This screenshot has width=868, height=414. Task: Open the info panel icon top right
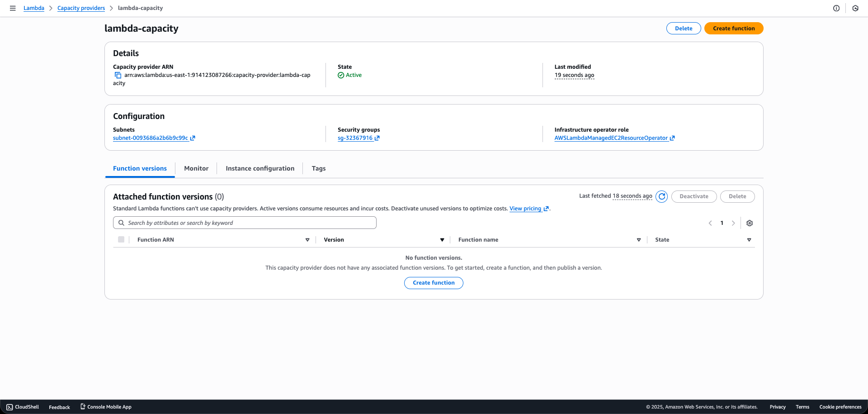(836, 8)
